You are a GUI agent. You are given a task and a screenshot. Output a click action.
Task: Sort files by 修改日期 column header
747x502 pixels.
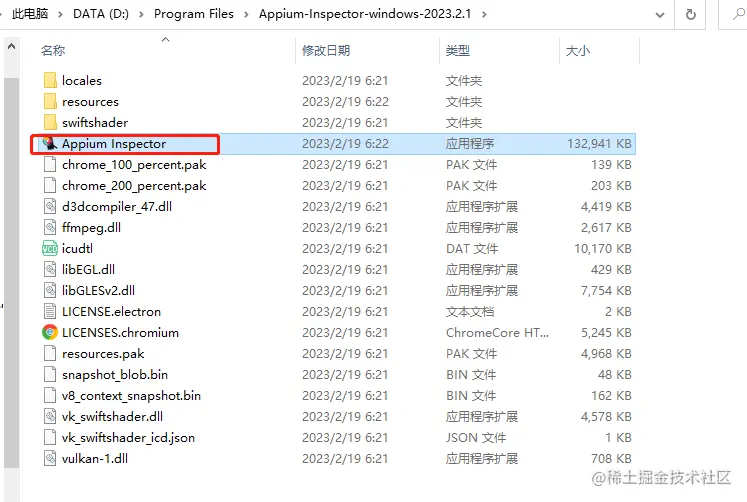326,50
